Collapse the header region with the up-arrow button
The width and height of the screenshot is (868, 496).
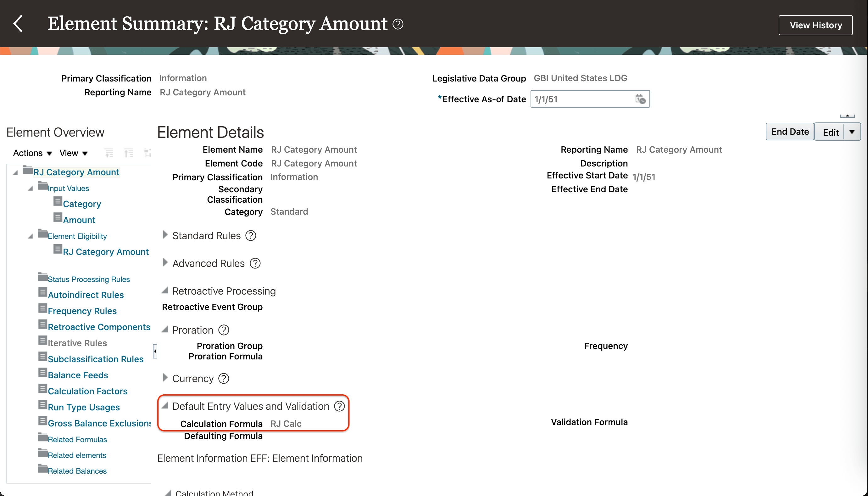[x=847, y=115]
